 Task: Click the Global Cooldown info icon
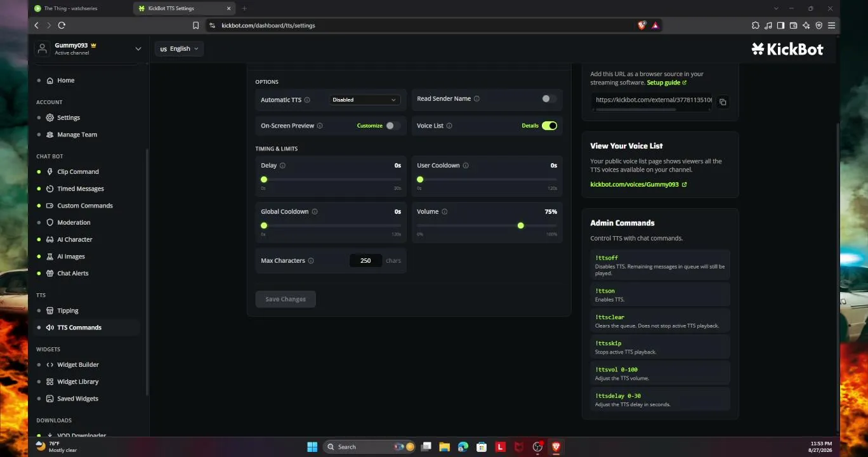pos(315,212)
